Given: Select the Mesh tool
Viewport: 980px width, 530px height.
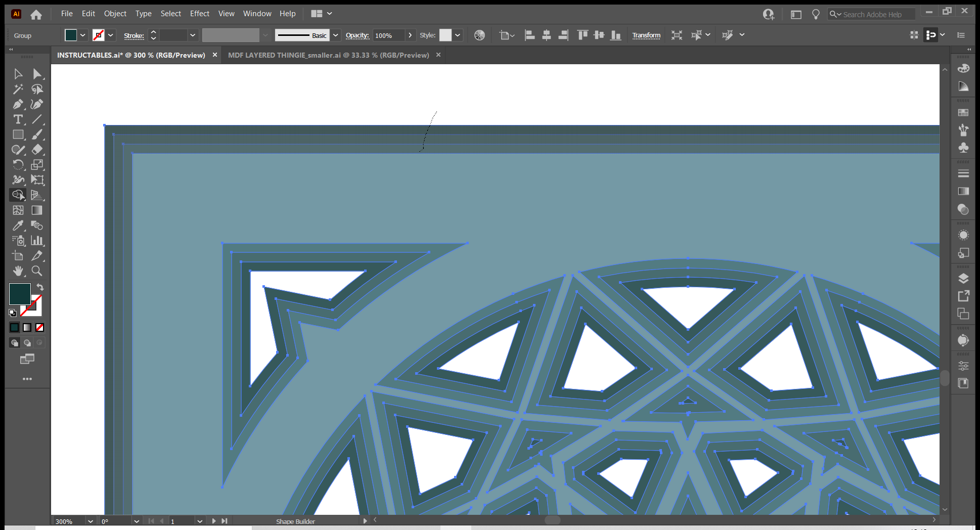Looking at the screenshot, I should [18, 210].
